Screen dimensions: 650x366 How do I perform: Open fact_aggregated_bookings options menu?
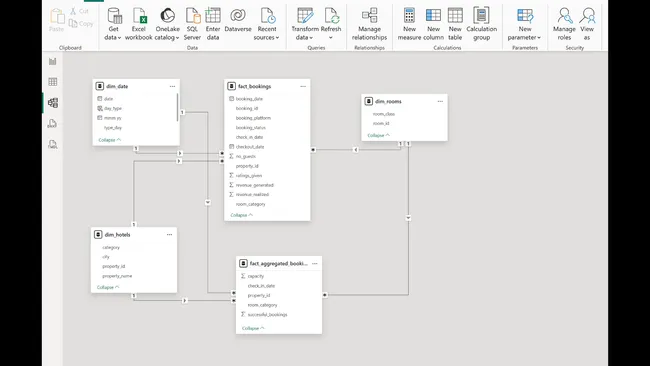tap(315, 263)
